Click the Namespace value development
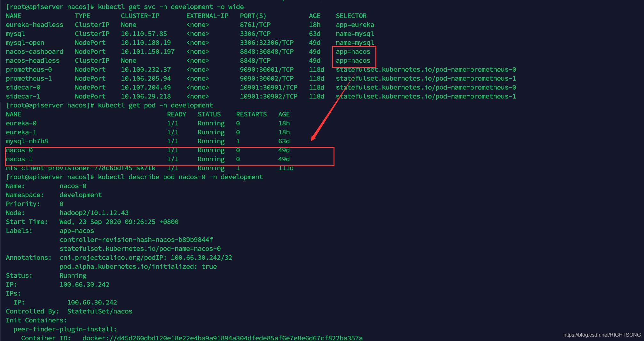The width and height of the screenshot is (644, 341). [81, 195]
